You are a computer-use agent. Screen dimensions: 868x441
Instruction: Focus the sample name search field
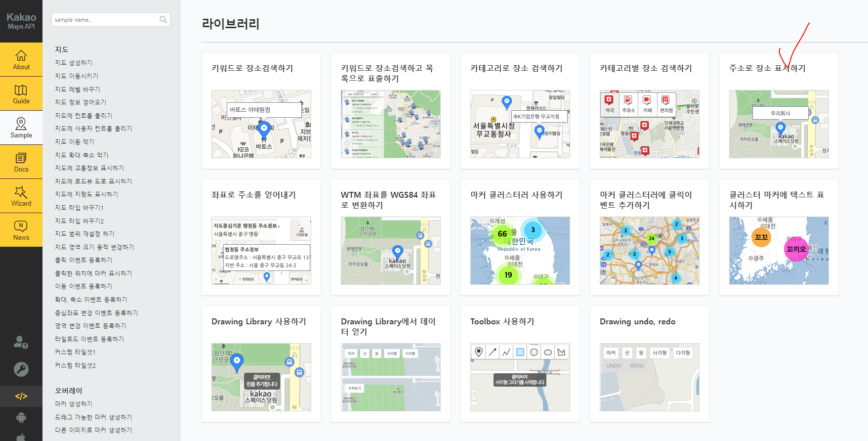(x=111, y=20)
